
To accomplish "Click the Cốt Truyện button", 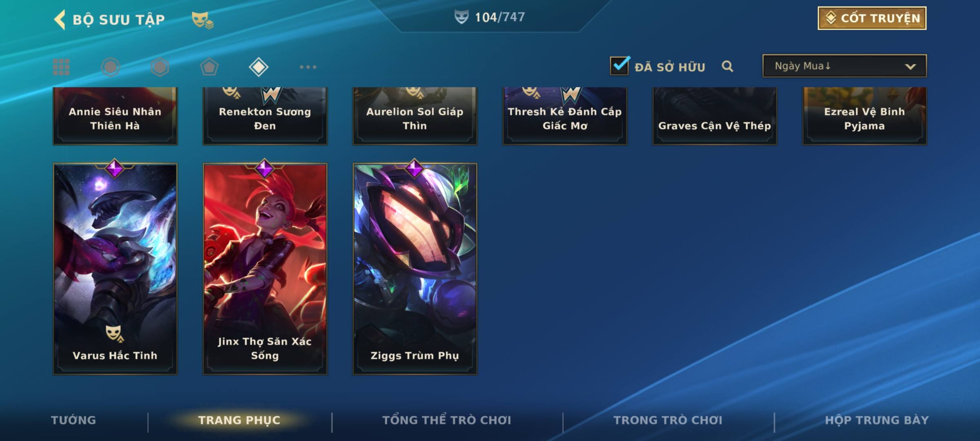I will [x=872, y=18].
